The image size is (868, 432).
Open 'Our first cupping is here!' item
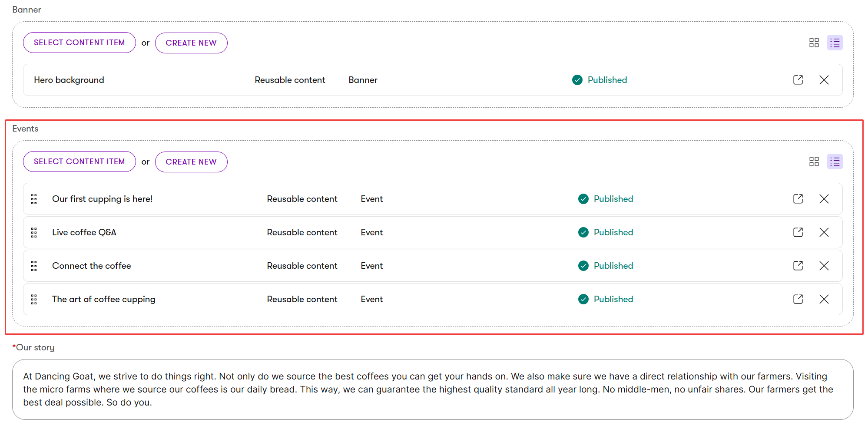click(798, 199)
